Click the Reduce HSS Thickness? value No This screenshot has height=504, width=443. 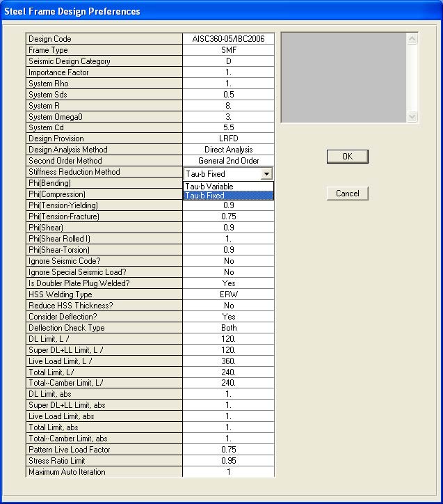pyautogui.click(x=228, y=306)
